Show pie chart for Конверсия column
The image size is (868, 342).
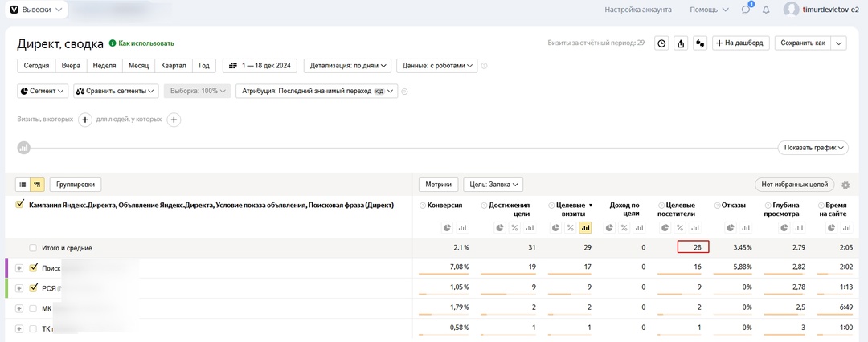449,227
